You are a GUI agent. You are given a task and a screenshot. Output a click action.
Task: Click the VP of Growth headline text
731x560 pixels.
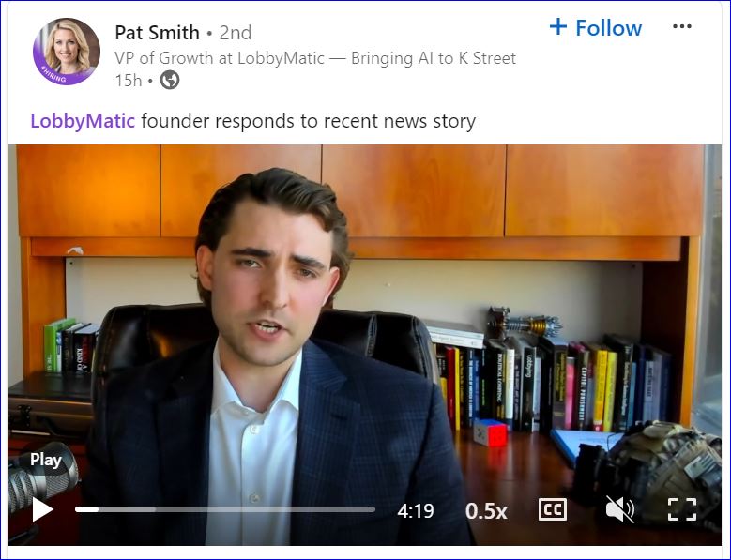click(315, 58)
